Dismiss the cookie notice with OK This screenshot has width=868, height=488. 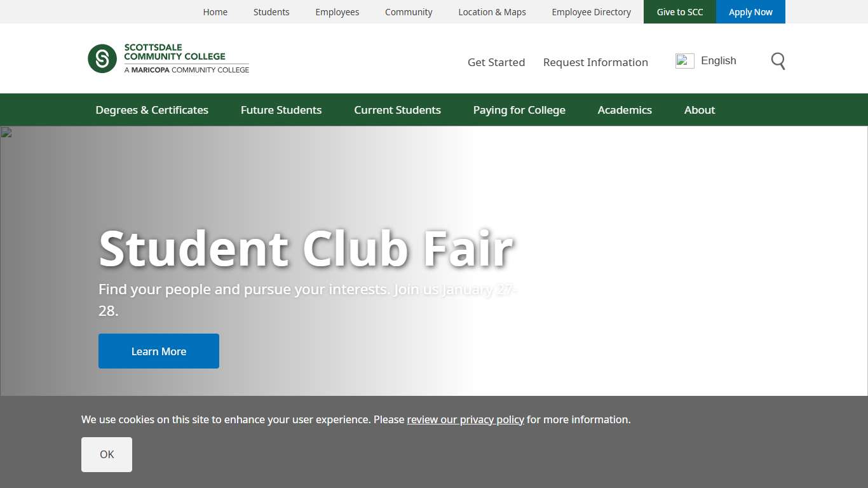pos(106,454)
